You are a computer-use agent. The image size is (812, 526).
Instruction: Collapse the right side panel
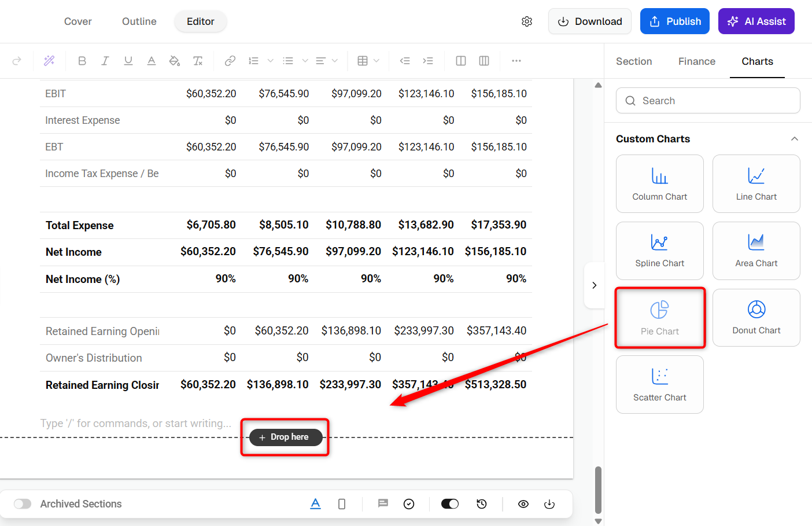(595, 285)
